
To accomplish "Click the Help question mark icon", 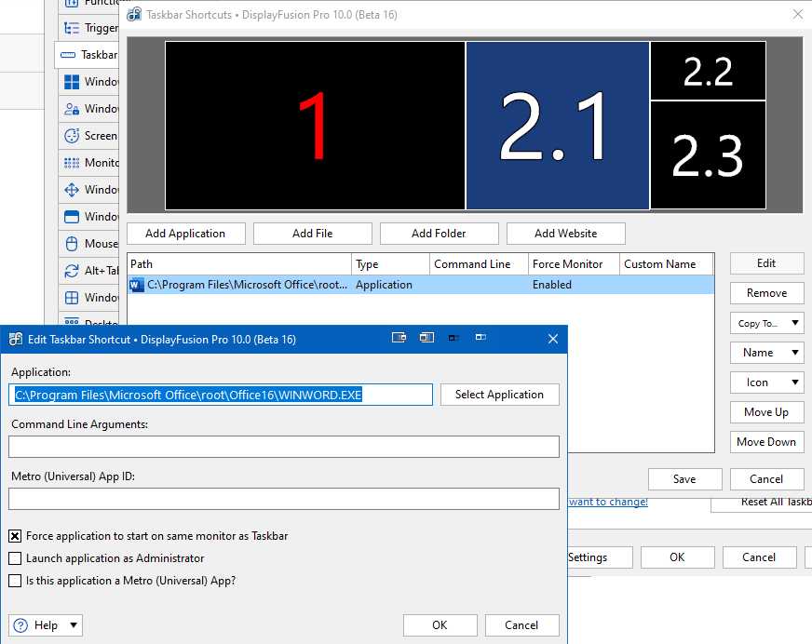I will 20,625.
